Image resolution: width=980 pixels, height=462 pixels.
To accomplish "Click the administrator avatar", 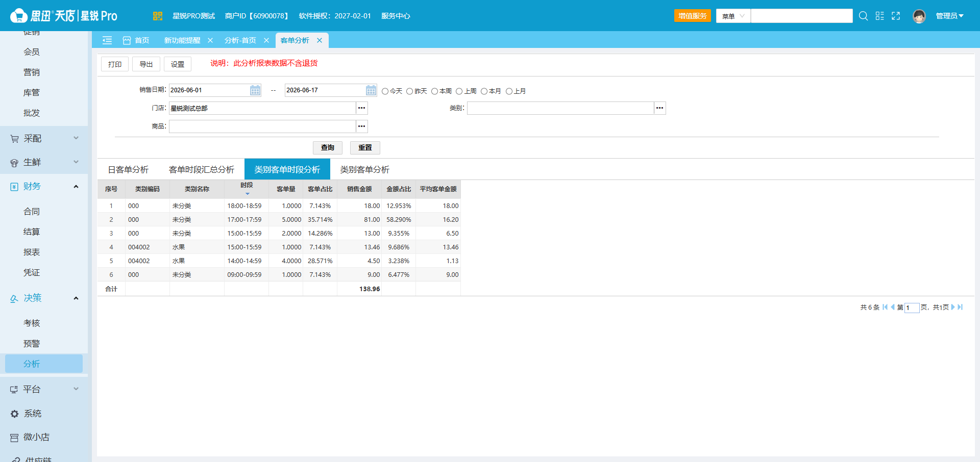I will 919,16.
